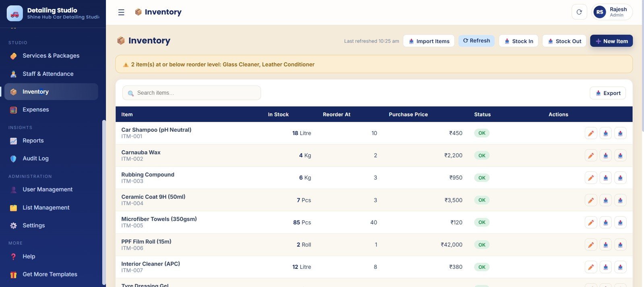Click the 85 Pcs stock value
The width and height of the screenshot is (644, 287).
coord(302,223)
